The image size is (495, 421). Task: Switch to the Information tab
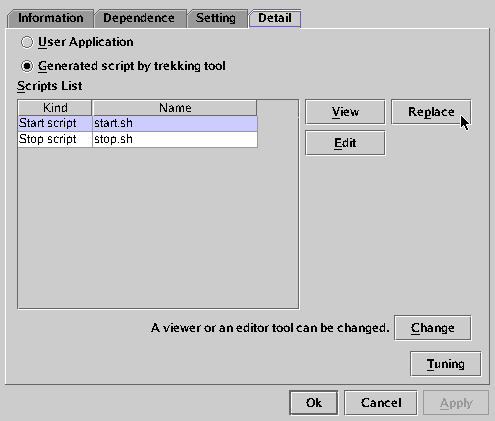[x=50, y=18]
